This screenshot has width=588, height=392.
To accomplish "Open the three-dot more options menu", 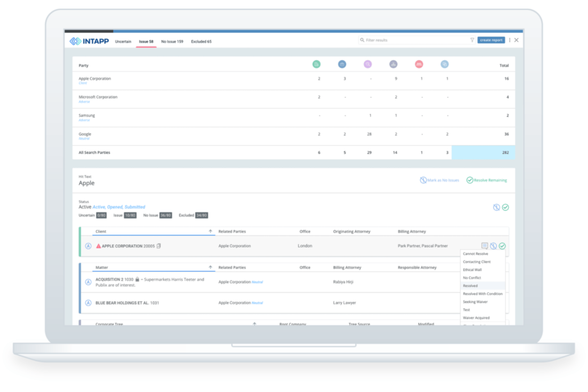I will click(510, 40).
